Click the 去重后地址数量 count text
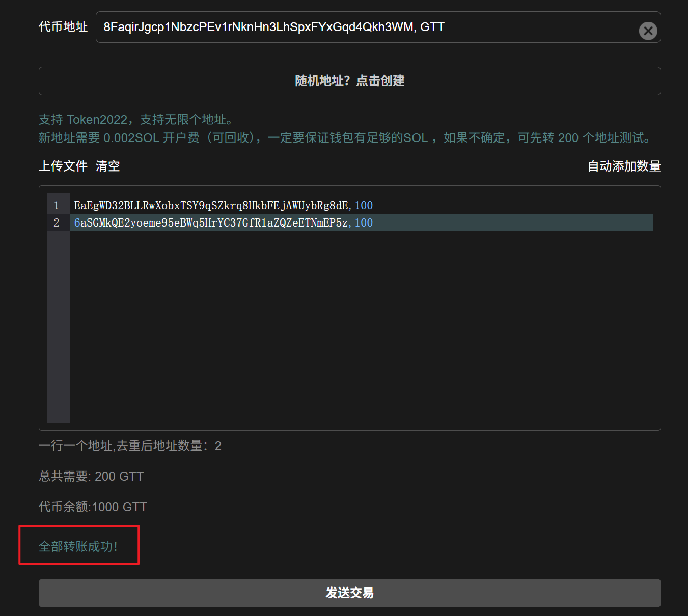Viewport: 688px width, 616px height. pyautogui.click(x=130, y=446)
